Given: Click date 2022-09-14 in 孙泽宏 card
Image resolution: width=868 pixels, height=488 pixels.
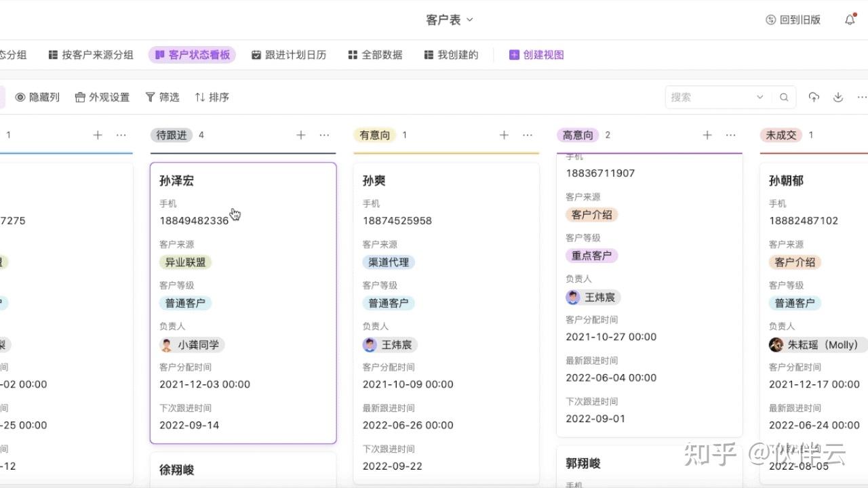Looking at the screenshot, I should coord(189,426).
